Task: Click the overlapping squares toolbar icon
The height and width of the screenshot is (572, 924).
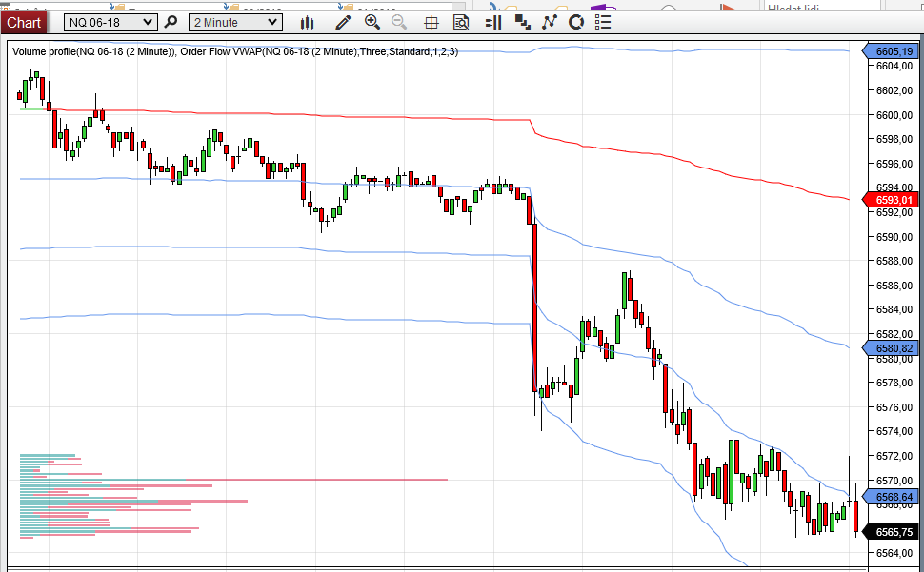Action: [522, 23]
